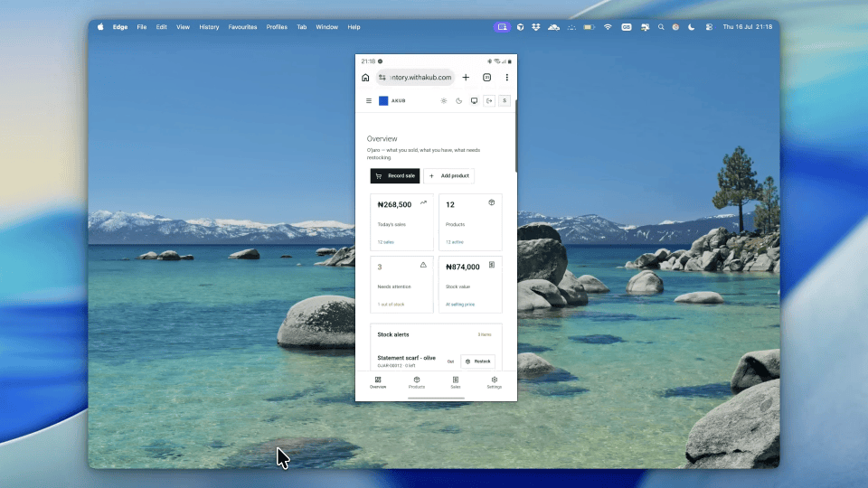Click the site settings icon in address bar
The height and width of the screenshot is (488, 868).
coord(382,78)
